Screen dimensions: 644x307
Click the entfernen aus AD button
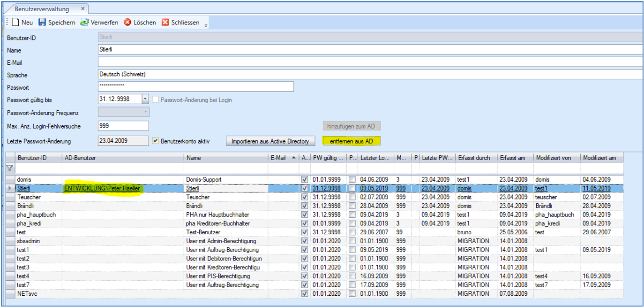click(x=352, y=141)
